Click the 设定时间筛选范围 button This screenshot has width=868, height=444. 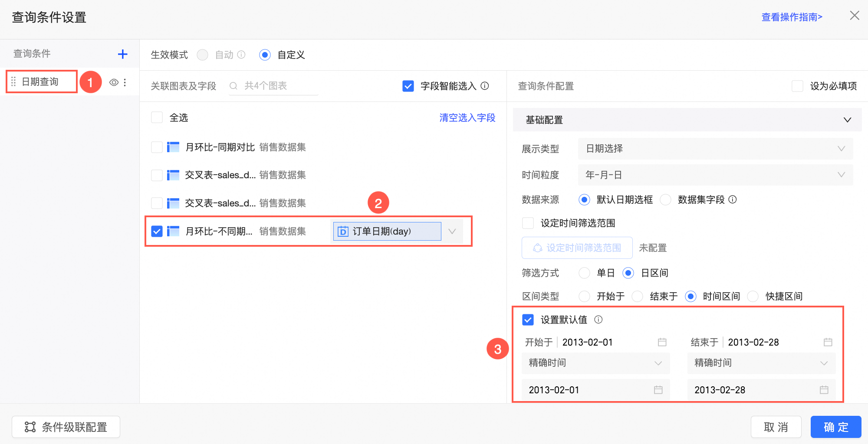[577, 248]
